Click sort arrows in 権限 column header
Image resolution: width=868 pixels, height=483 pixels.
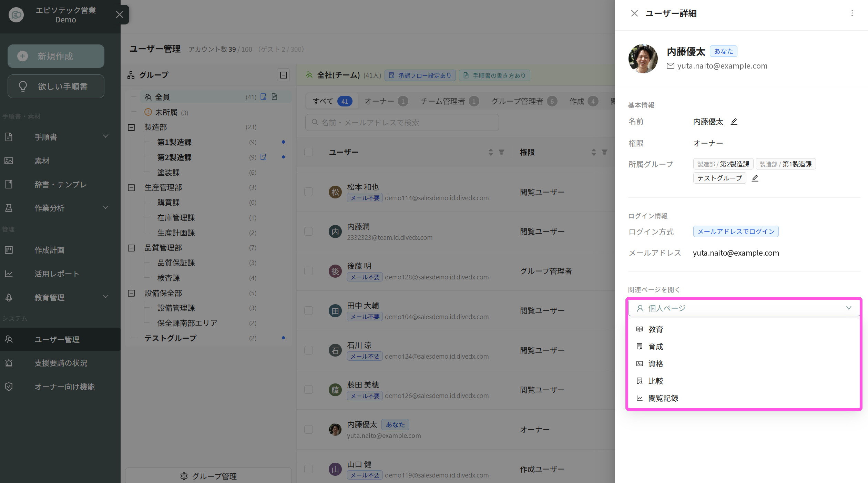594,152
